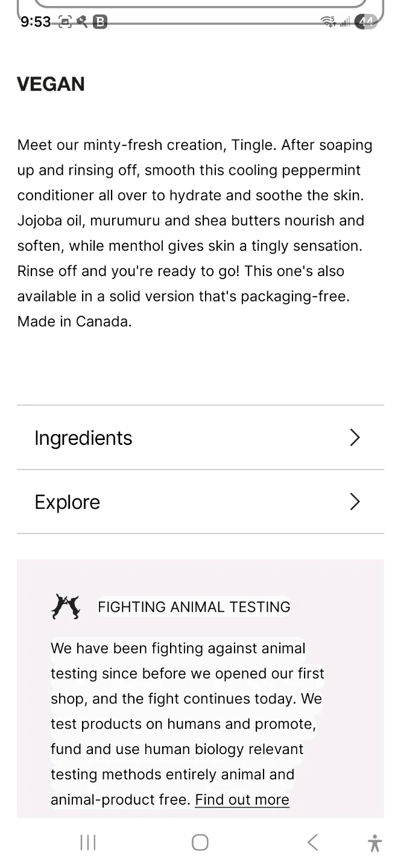Tap the Android home button
The height and width of the screenshot is (868, 401).
(200, 842)
